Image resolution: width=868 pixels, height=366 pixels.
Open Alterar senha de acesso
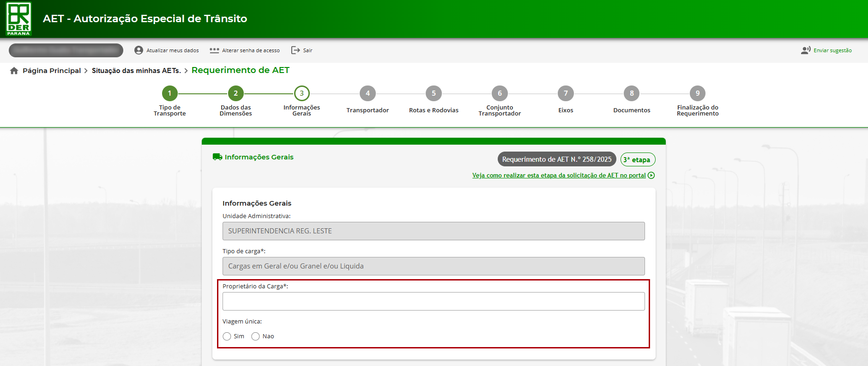(x=251, y=50)
